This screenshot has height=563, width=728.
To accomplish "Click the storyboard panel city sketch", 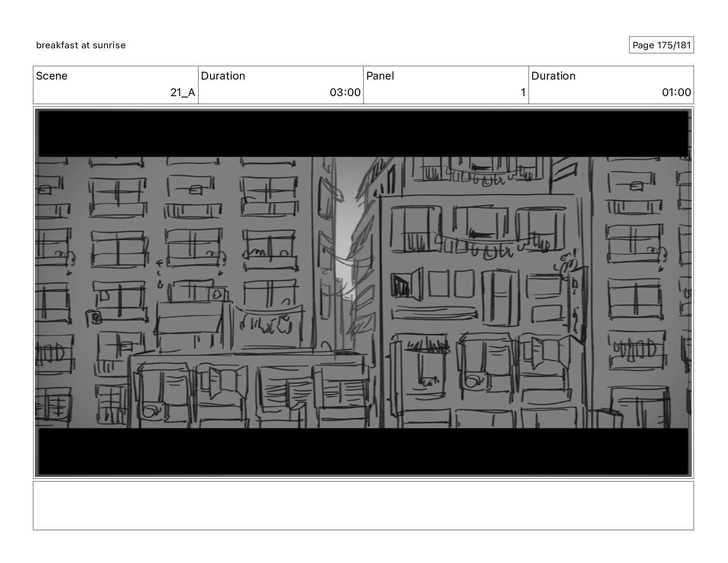I will tap(363, 293).
